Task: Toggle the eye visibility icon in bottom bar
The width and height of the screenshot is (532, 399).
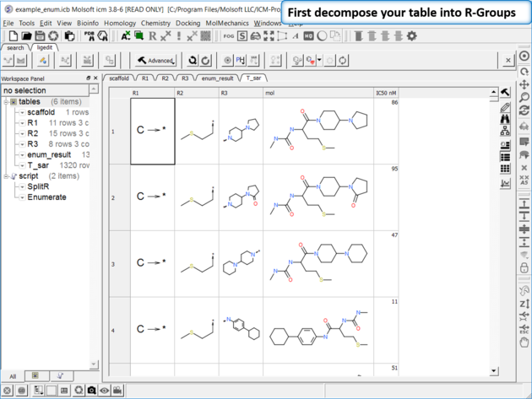Action: coord(105,391)
